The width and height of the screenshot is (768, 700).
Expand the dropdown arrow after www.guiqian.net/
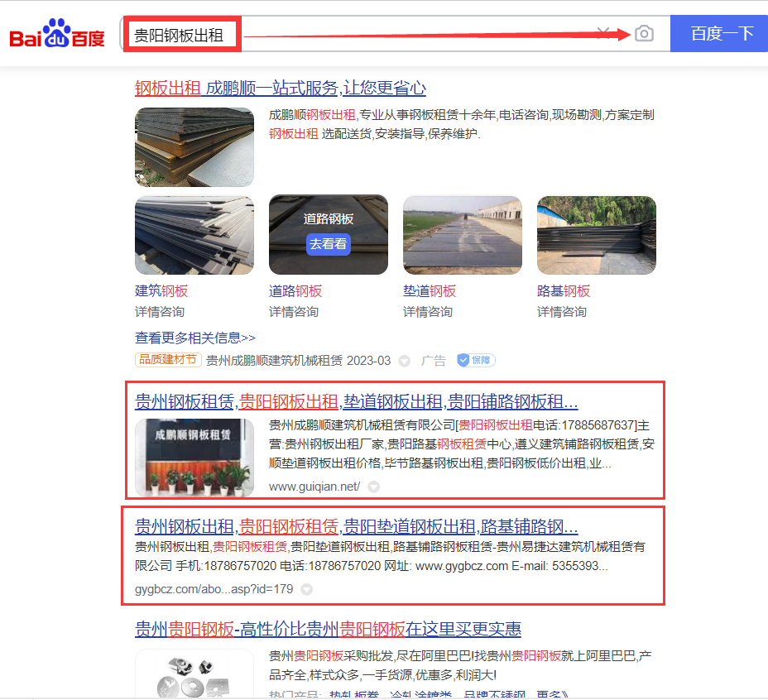pos(373,487)
